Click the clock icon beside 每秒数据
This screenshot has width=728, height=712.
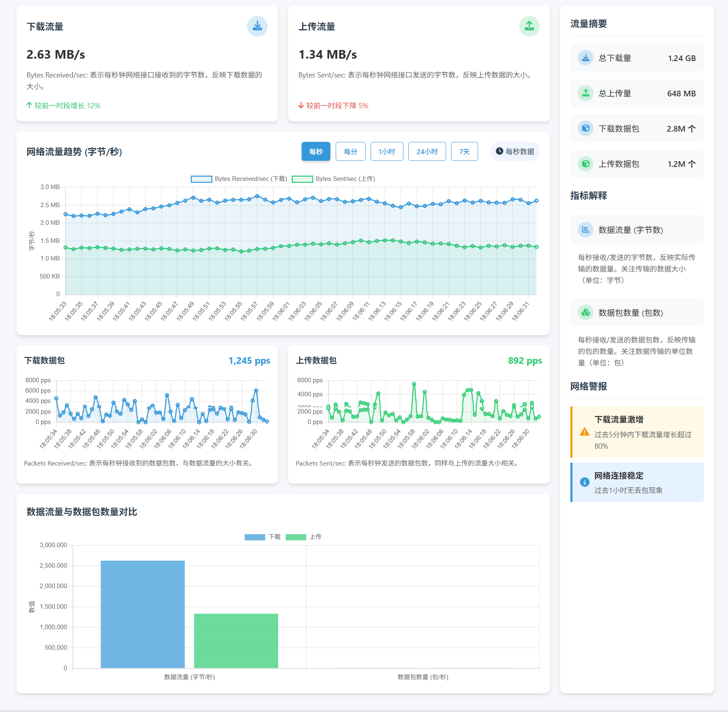499,151
